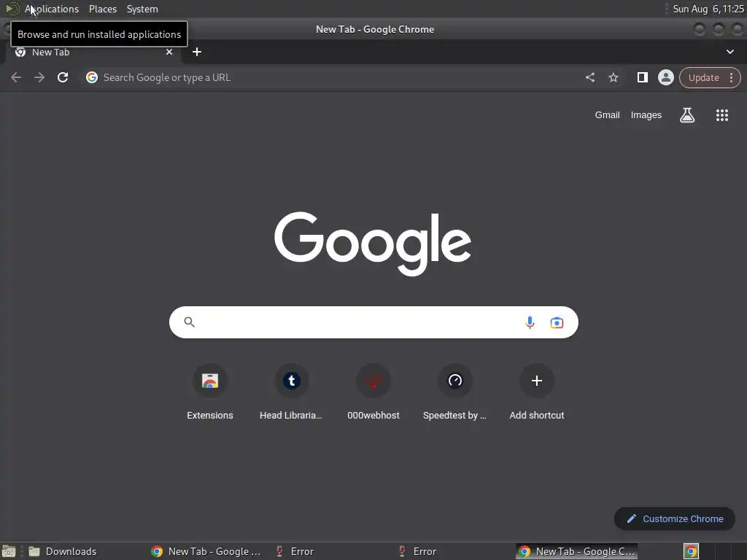
Task: Select the New Tab browser tab
Action: click(93, 52)
